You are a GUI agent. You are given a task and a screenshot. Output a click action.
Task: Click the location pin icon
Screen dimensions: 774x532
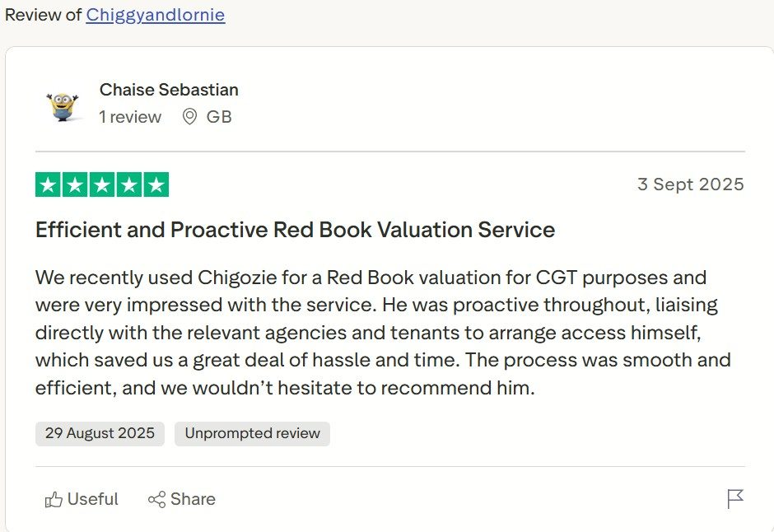click(189, 117)
